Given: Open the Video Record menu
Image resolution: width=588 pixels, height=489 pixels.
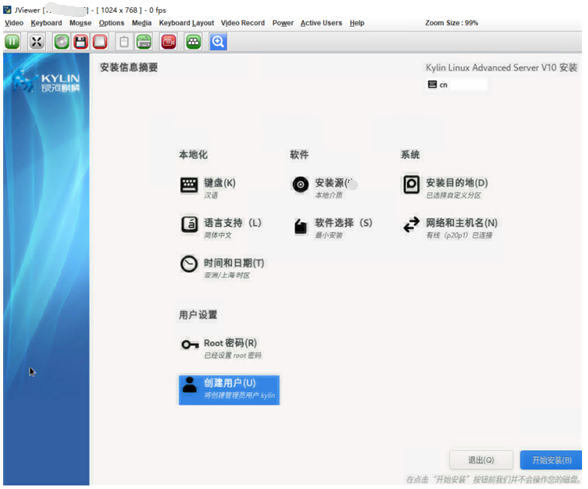Looking at the screenshot, I should 243,23.
